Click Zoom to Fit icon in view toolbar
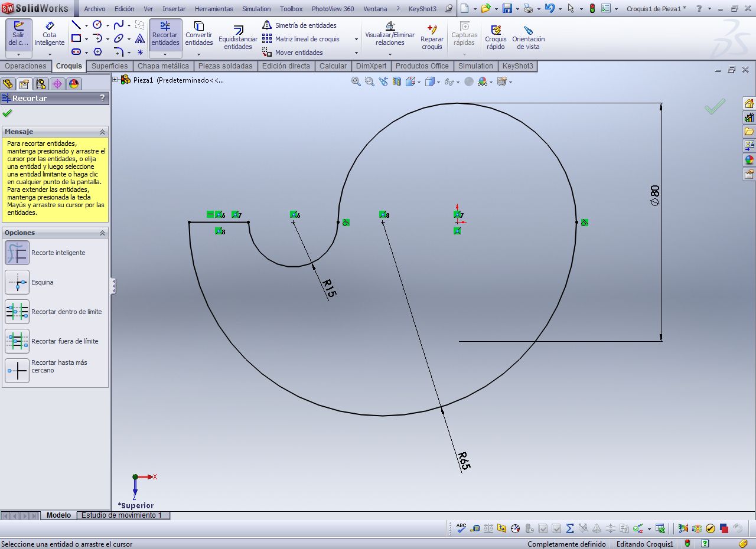 [x=356, y=81]
